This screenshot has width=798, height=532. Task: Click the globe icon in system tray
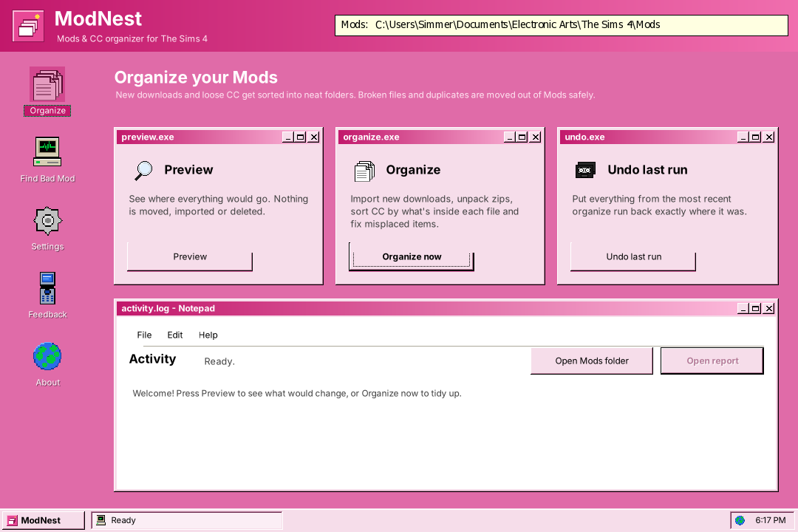(740, 520)
